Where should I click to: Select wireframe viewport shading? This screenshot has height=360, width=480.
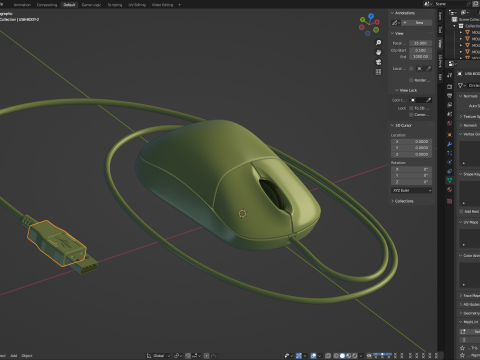336,356
